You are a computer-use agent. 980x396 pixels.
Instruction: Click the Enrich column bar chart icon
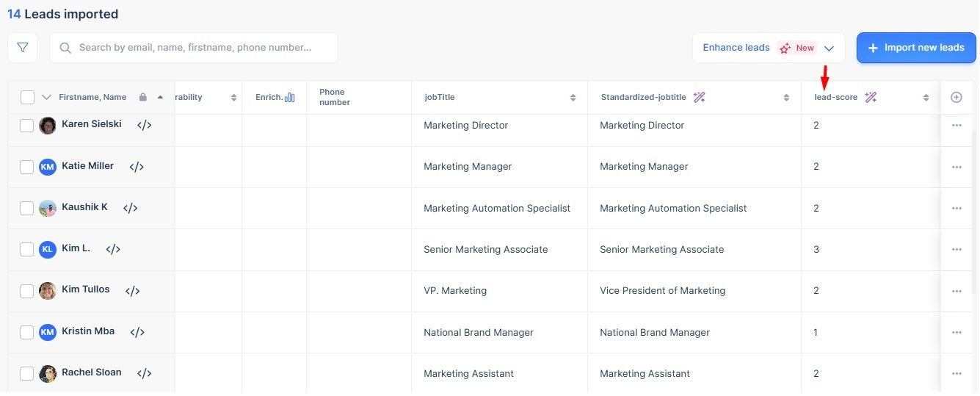tap(289, 97)
